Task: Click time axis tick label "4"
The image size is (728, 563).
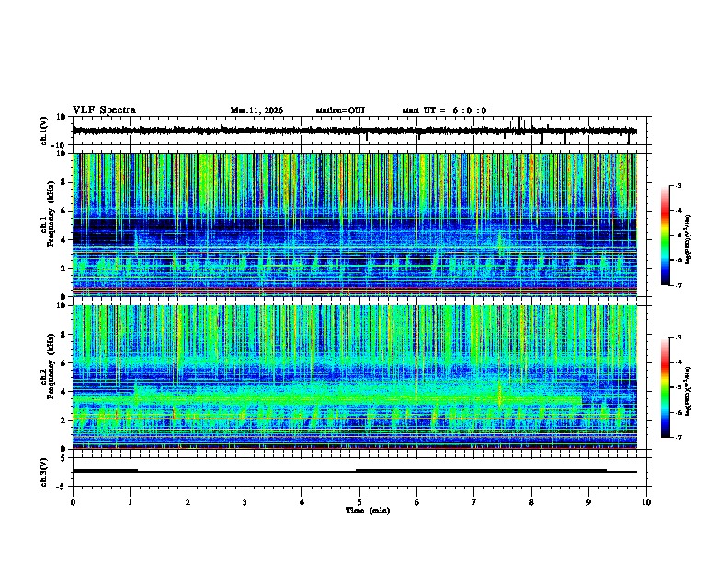Action: pyautogui.click(x=302, y=502)
